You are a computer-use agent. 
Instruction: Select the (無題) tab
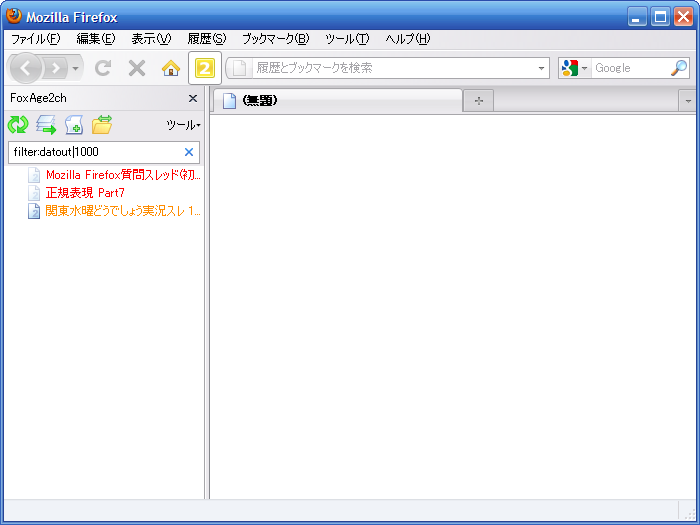338,100
